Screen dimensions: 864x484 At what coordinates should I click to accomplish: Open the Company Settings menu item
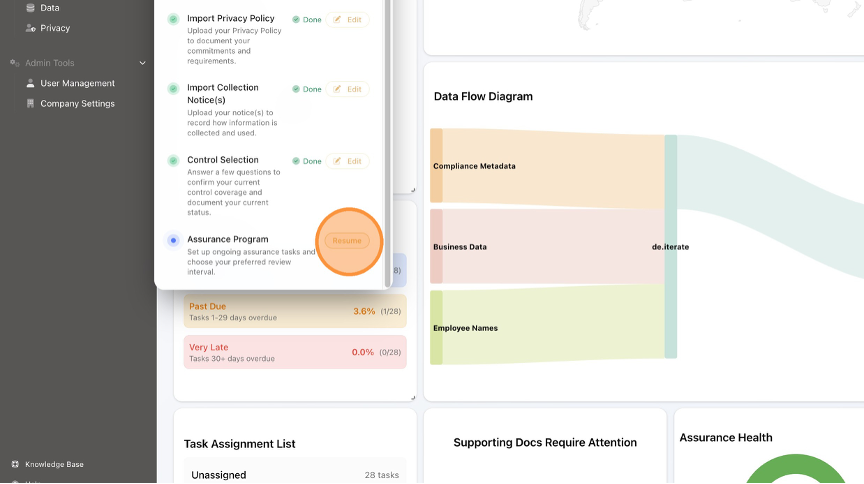[77, 104]
